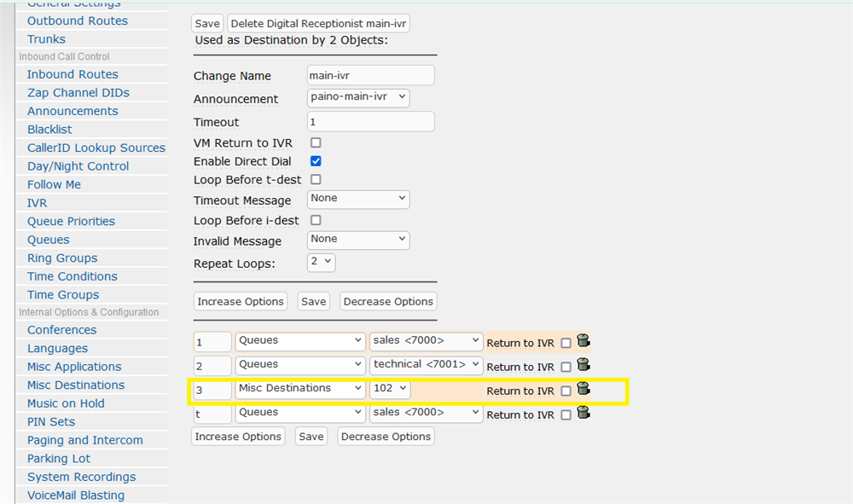The image size is (853, 504).
Task: Delete option 2 using its trash icon
Action: [x=583, y=365]
